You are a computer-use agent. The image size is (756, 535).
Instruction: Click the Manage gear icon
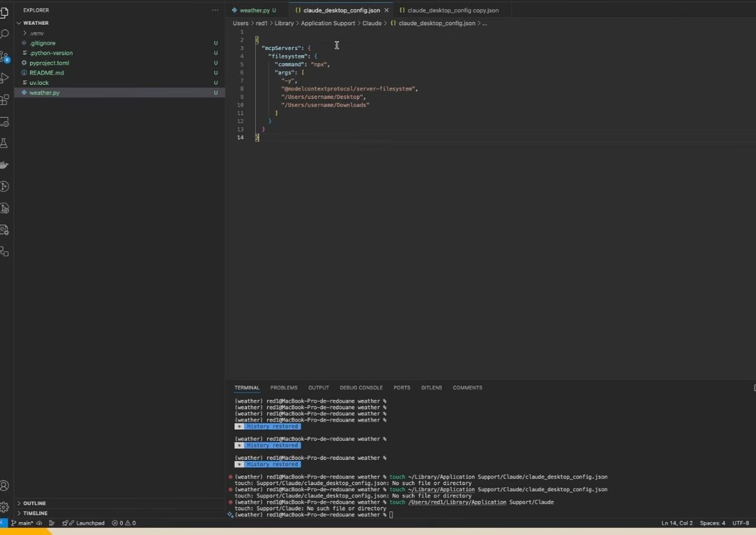point(4,507)
